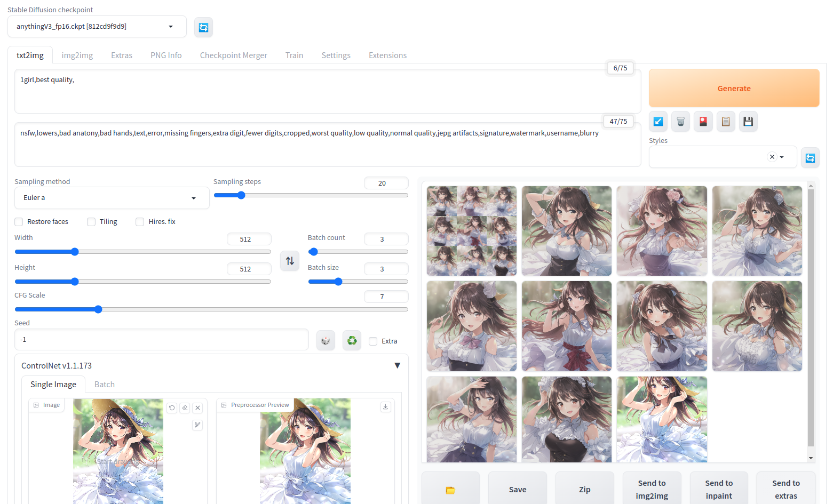
Task: Swap width and height with arrows icon
Action: [290, 261]
